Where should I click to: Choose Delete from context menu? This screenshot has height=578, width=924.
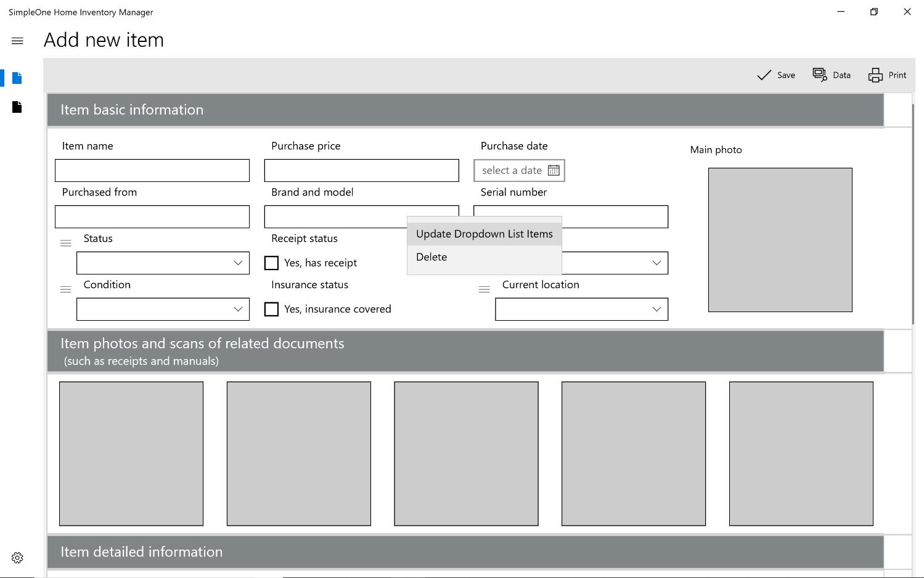pyautogui.click(x=484, y=257)
